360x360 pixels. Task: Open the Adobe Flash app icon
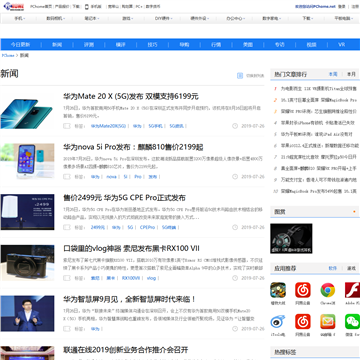(352, 290)
